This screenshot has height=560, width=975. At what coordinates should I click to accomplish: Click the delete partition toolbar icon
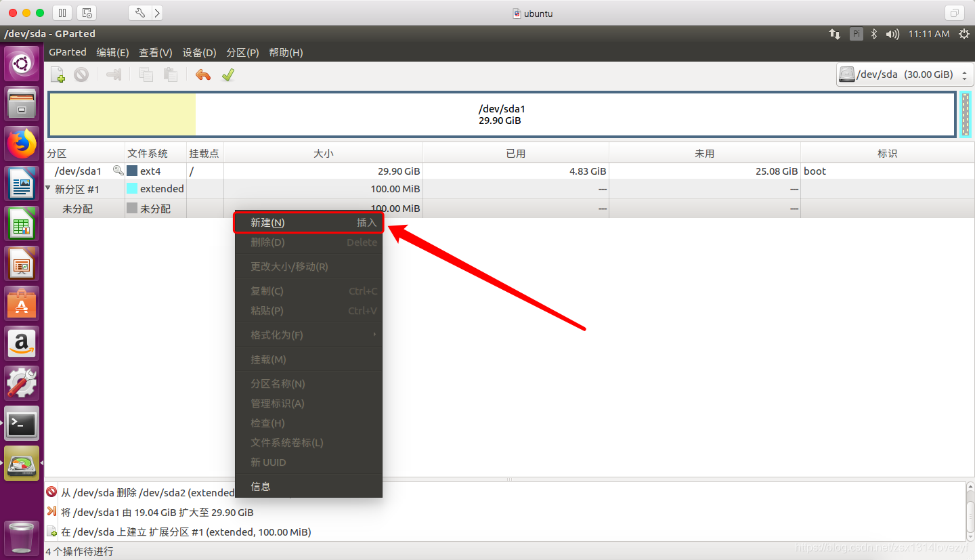pyautogui.click(x=81, y=74)
